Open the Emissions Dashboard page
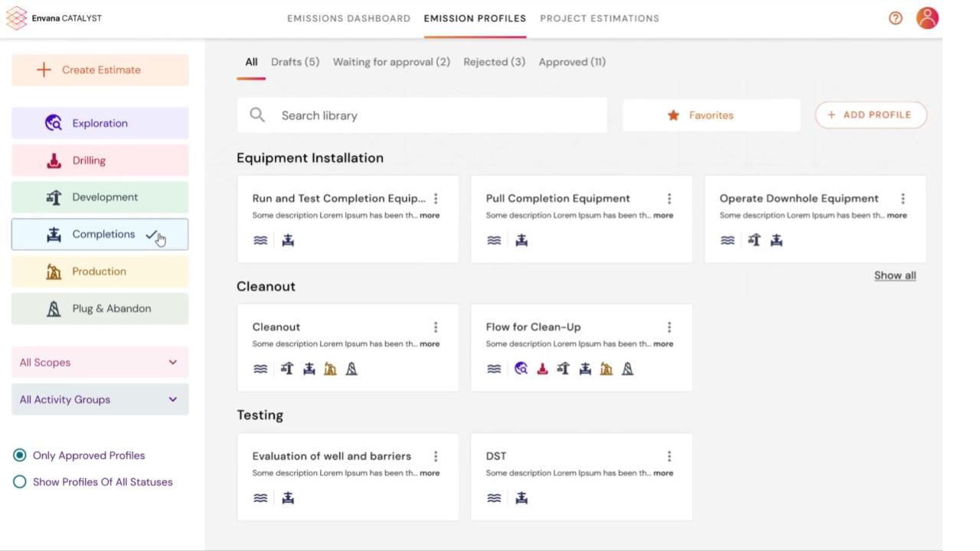The image size is (980, 551). pyautogui.click(x=348, y=18)
